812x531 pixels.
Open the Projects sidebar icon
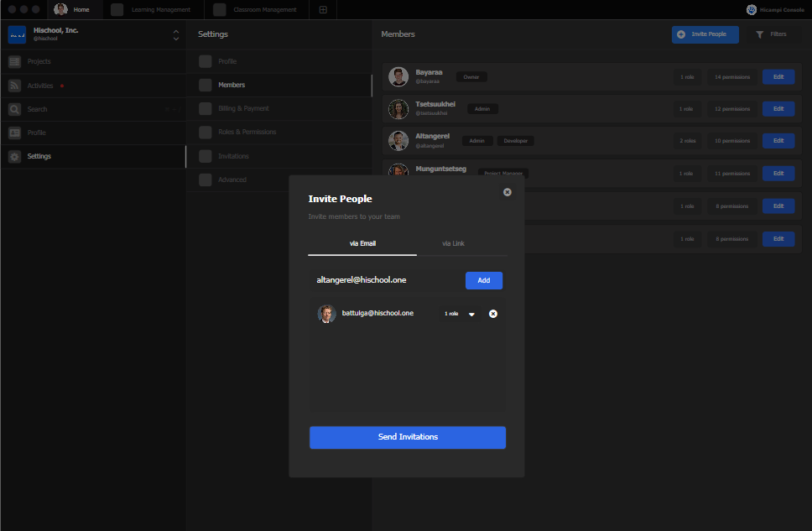point(14,61)
